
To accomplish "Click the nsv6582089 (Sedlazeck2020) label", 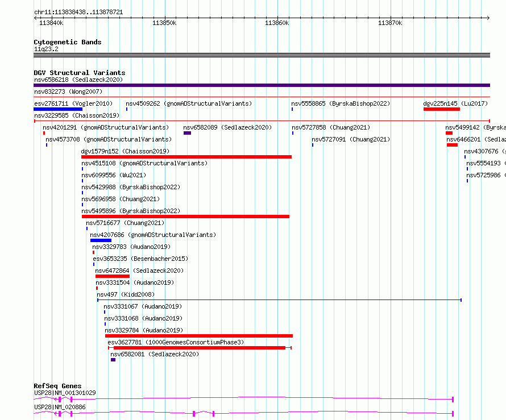I will coord(227,127).
